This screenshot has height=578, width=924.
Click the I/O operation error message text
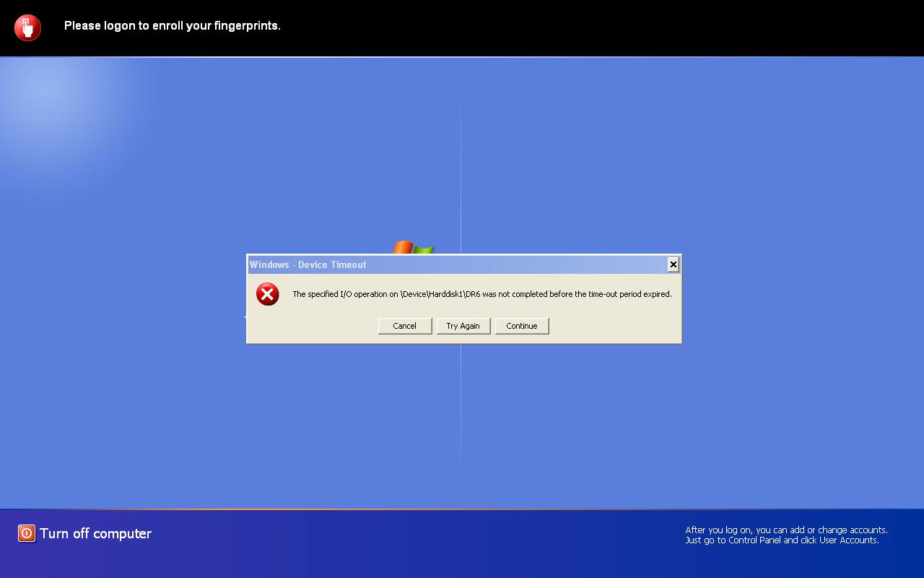pos(482,294)
